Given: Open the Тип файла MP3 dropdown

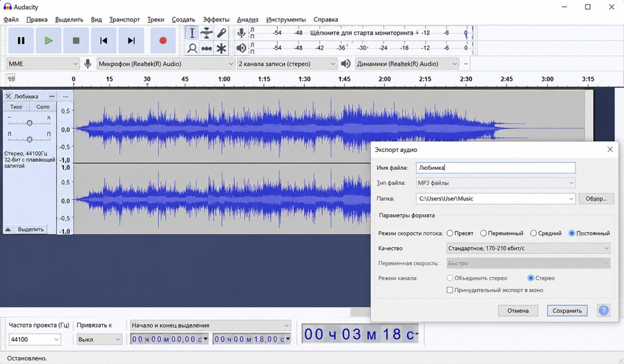Looking at the screenshot, I should (x=495, y=183).
